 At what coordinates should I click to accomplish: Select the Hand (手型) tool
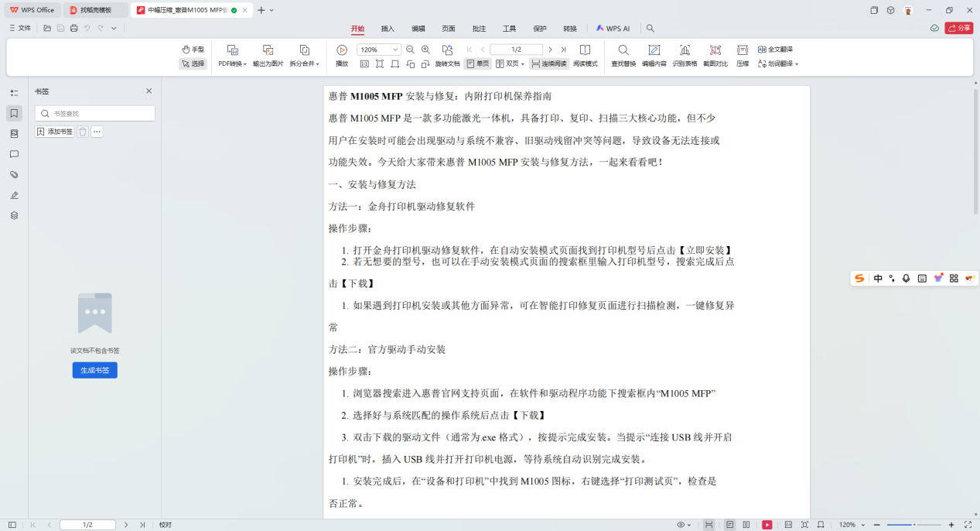[x=193, y=50]
